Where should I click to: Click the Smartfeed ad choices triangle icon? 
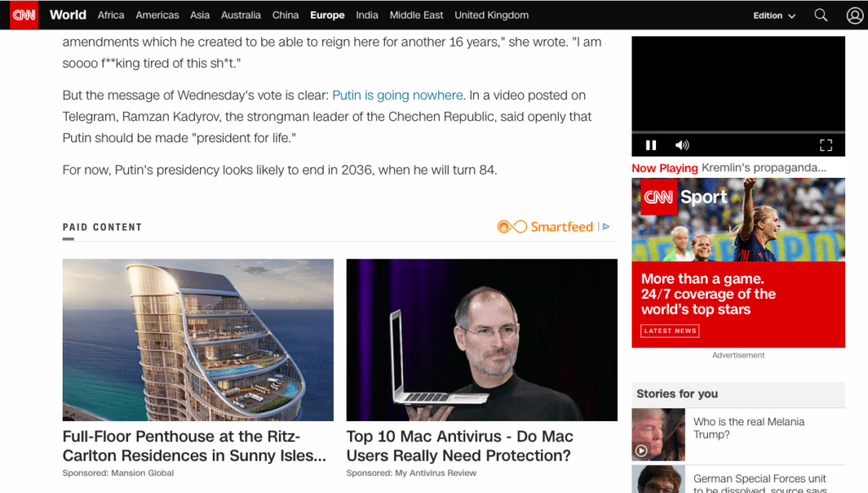point(606,226)
